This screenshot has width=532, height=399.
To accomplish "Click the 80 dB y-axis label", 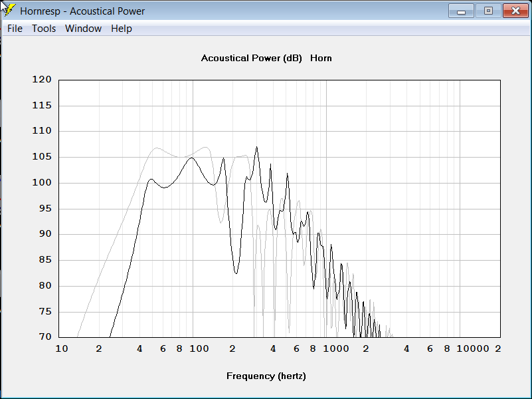I will pyautogui.click(x=45, y=285).
